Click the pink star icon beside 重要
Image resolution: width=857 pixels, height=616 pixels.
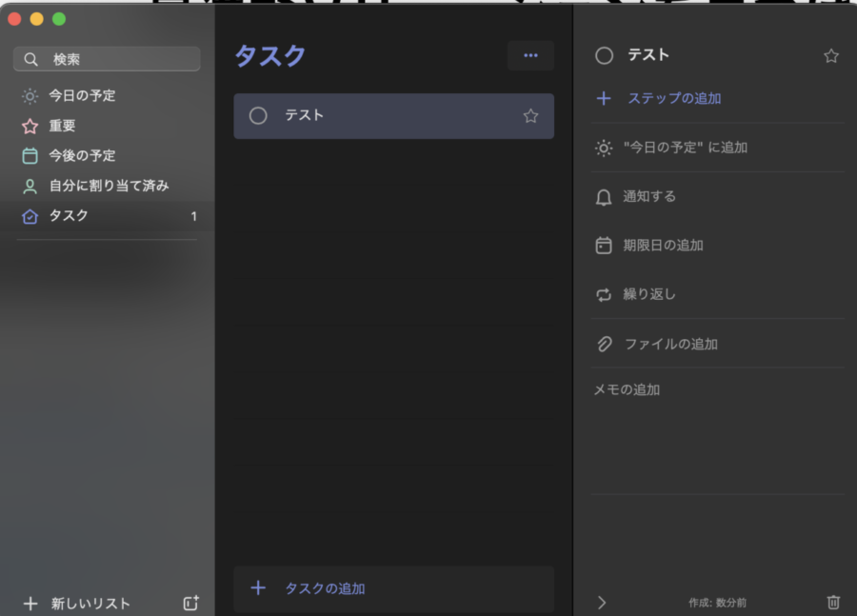(30, 127)
